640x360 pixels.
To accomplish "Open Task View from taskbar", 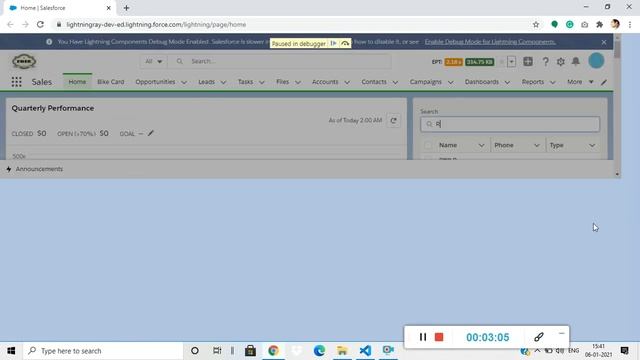I will pyautogui.click(x=217, y=351).
